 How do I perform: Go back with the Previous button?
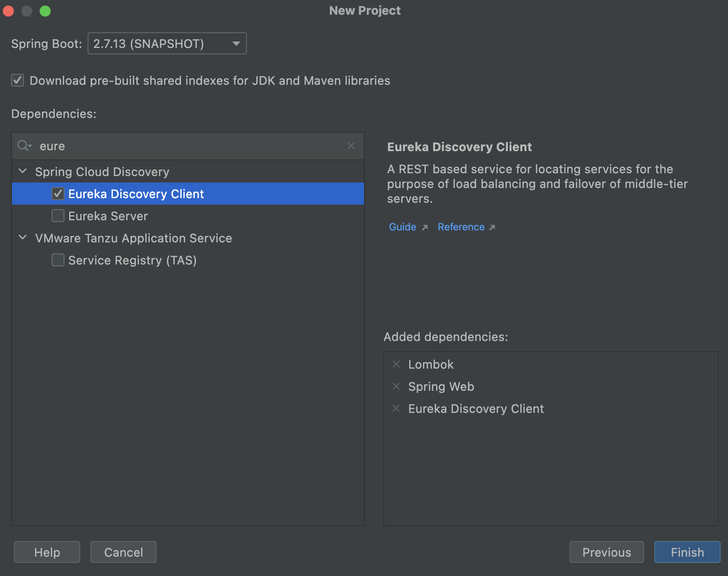(607, 552)
